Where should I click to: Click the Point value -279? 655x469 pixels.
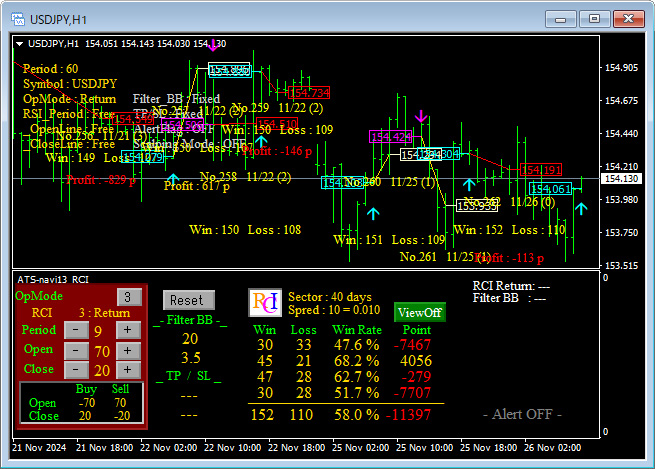click(416, 377)
